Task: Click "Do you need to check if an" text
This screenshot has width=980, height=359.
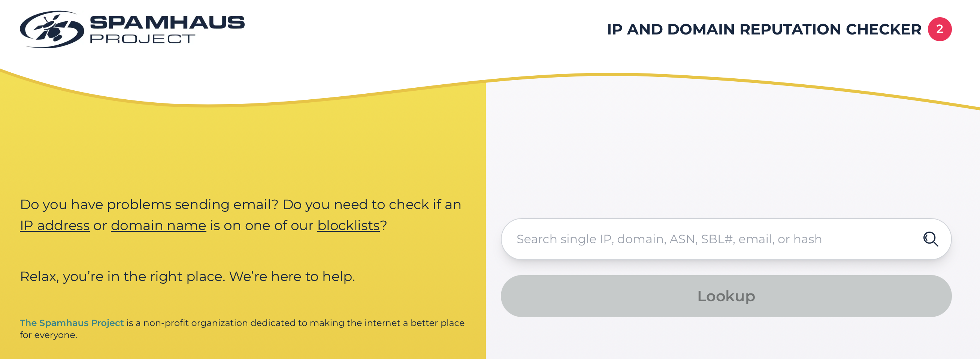Action: tap(372, 205)
